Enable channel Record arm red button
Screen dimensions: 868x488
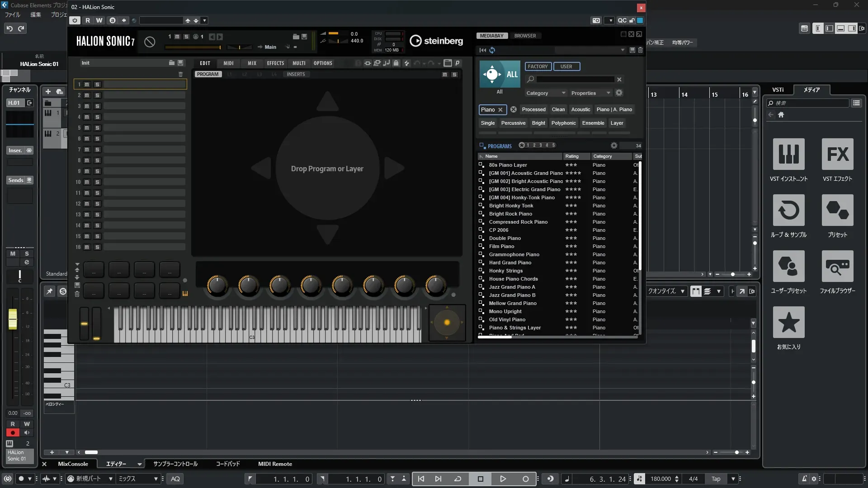pos(13,433)
